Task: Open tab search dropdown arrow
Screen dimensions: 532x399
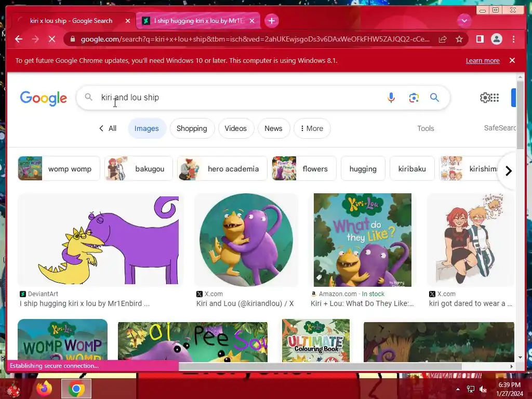Action: (x=464, y=21)
